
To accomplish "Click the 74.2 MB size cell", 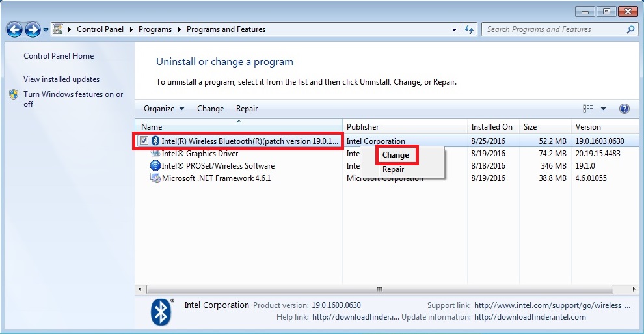I will pyautogui.click(x=552, y=153).
